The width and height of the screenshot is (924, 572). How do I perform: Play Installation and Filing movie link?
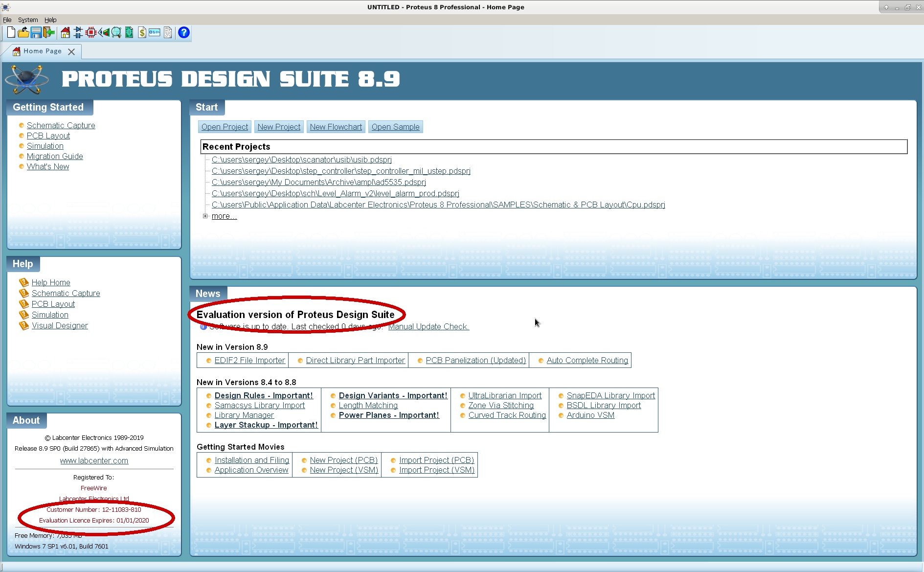[x=252, y=460]
